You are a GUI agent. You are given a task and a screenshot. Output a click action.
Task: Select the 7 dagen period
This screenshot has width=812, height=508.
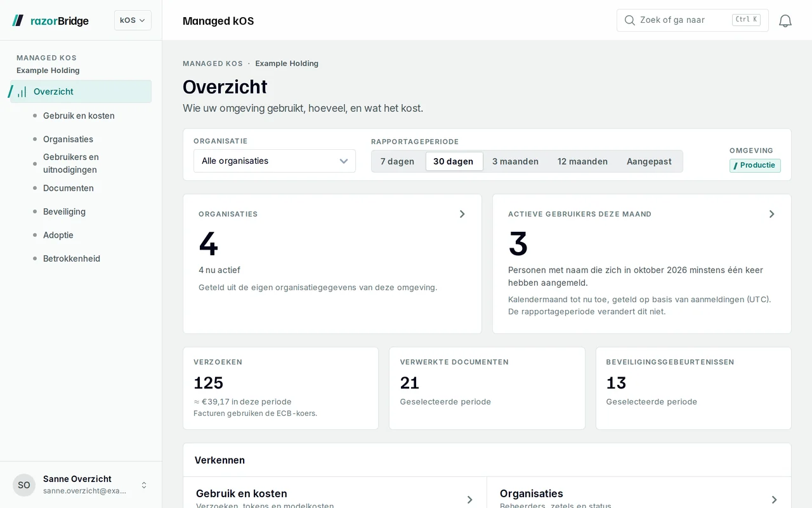pyautogui.click(x=398, y=161)
